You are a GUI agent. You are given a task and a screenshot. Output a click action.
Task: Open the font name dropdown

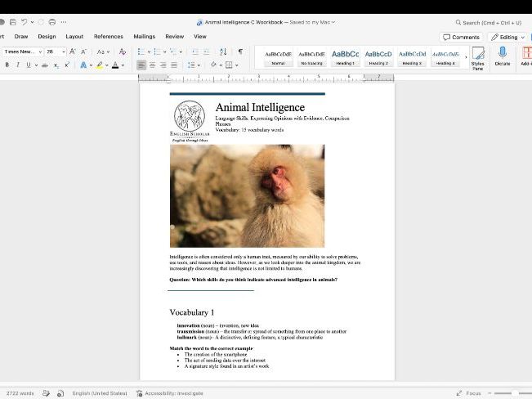(40, 52)
